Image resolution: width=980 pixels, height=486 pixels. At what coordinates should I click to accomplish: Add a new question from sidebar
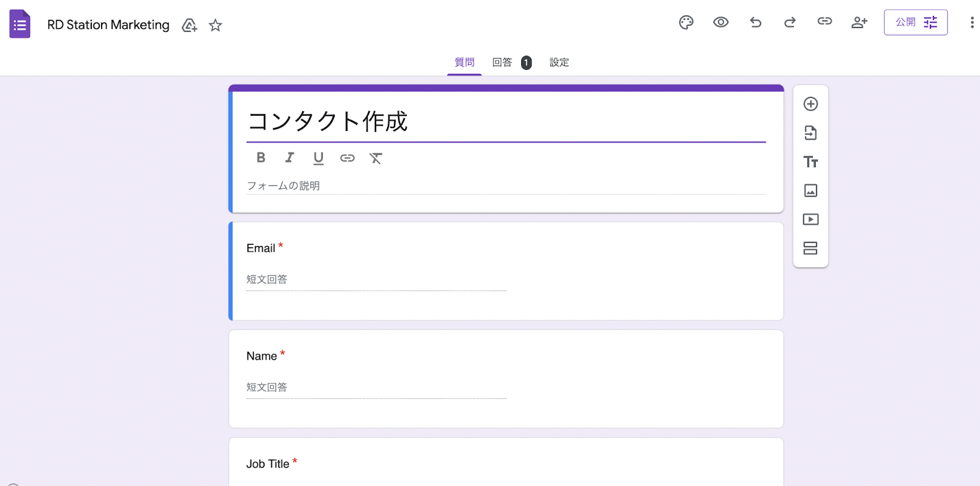pyautogui.click(x=810, y=104)
